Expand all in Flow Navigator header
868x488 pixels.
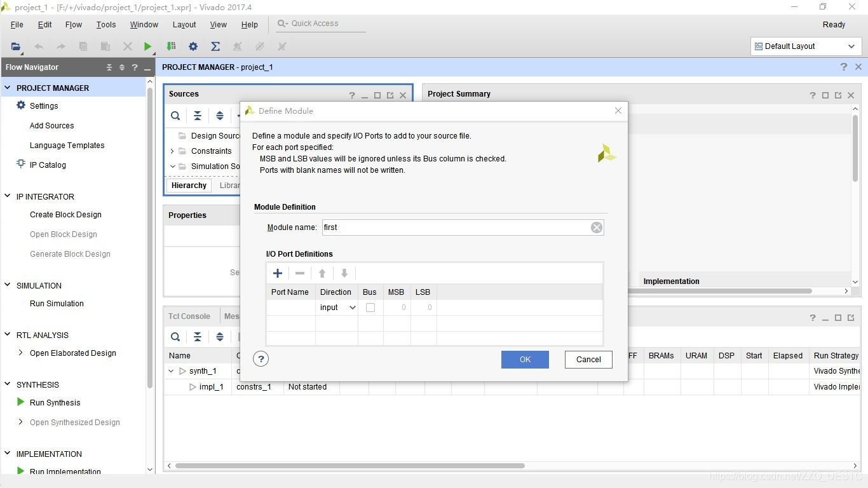pos(122,67)
